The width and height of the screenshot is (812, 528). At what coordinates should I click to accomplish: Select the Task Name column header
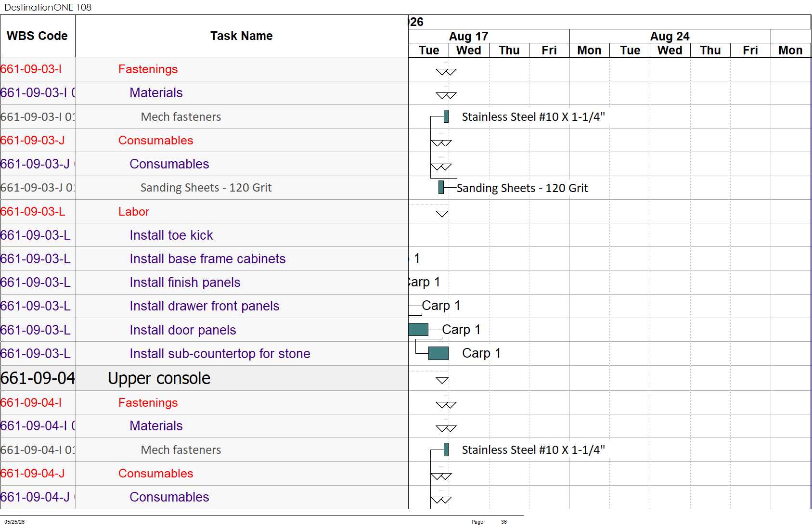[x=242, y=36]
